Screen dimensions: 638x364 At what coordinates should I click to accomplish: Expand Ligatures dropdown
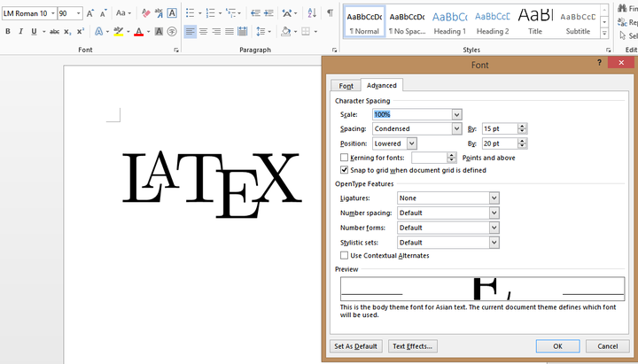494,198
